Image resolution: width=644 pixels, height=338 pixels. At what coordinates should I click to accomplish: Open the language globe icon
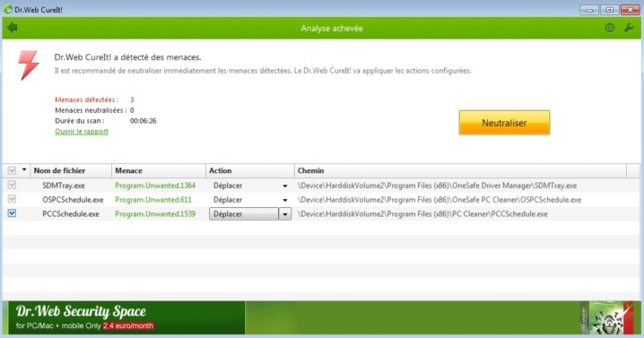coord(610,28)
